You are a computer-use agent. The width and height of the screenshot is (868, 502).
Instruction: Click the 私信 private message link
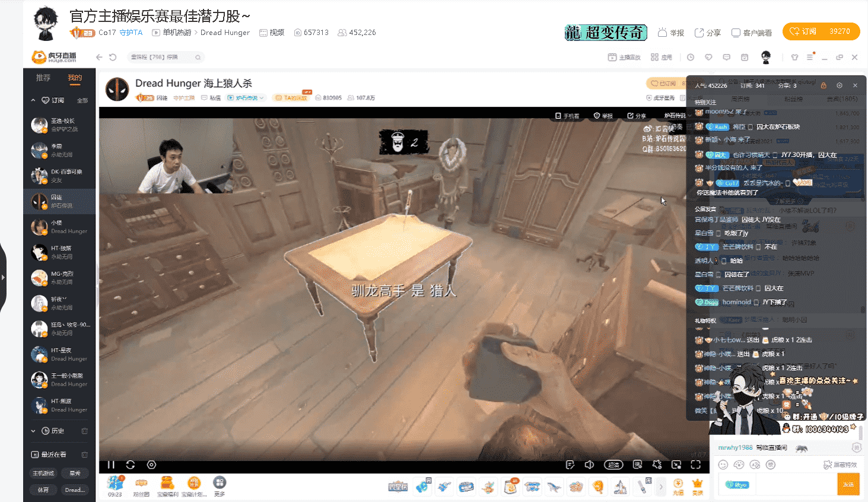(x=211, y=98)
